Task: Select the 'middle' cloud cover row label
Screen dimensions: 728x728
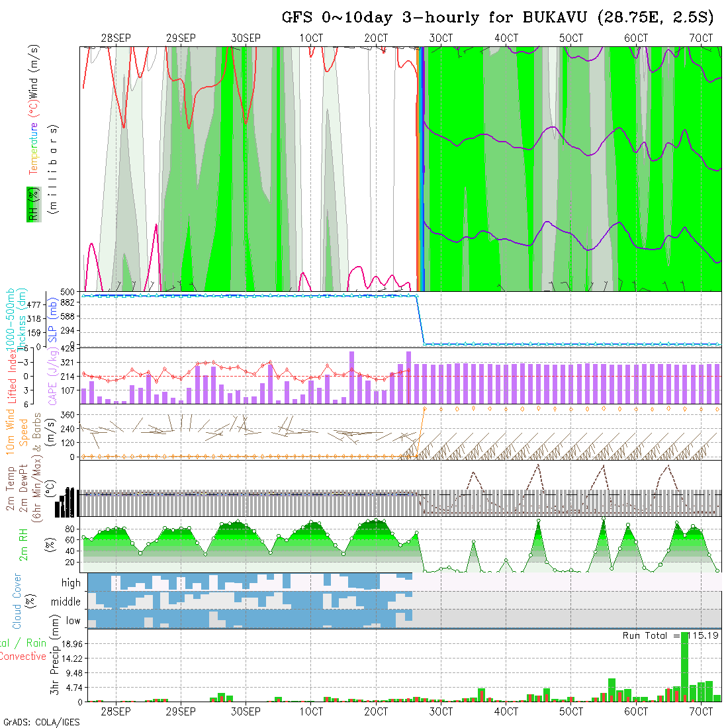Action: pos(66,602)
